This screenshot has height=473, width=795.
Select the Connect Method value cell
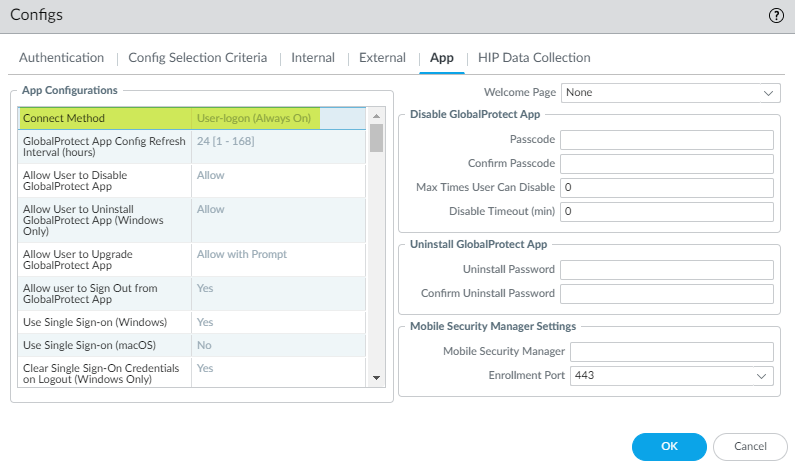coord(254,118)
